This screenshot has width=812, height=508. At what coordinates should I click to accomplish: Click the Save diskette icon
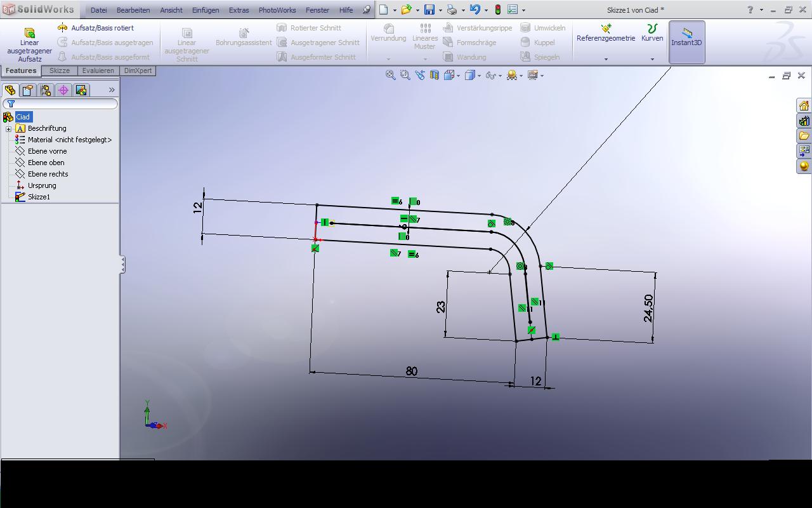click(429, 10)
